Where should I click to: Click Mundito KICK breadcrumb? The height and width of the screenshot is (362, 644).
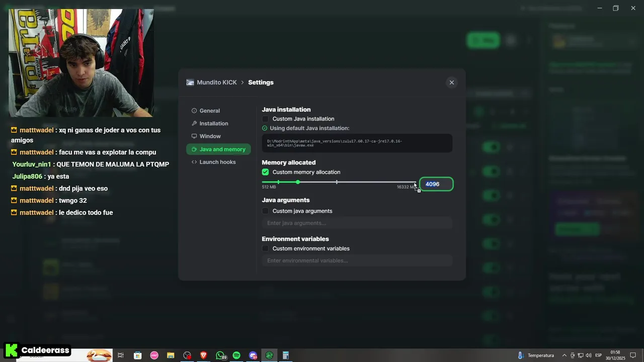point(216,82)
